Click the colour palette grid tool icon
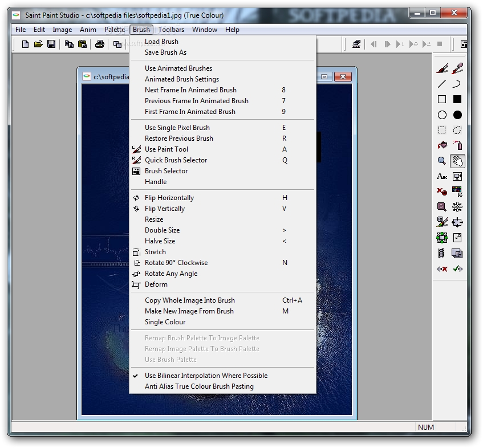The height and width of the screenshot is (448, 483). pyautogui.click(x=457, y=192)
